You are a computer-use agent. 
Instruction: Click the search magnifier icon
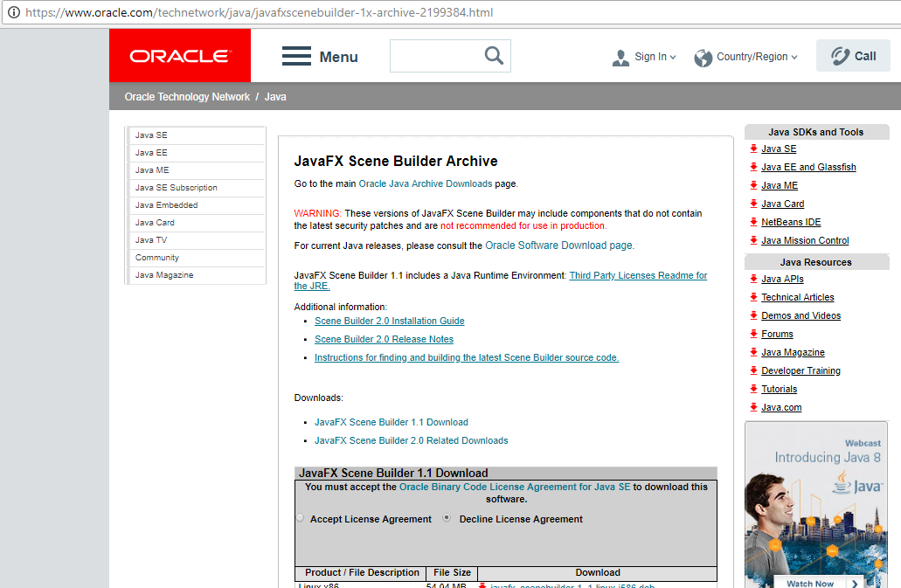click(495, 54)
